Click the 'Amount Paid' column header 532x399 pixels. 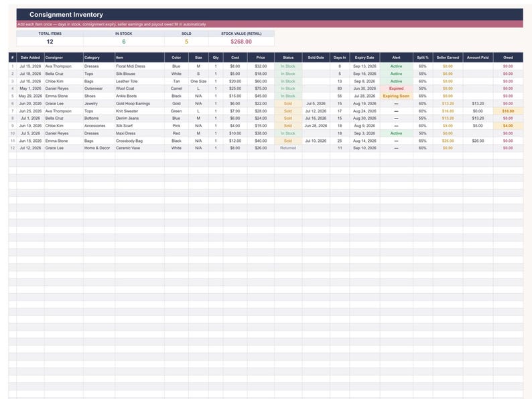478,58
